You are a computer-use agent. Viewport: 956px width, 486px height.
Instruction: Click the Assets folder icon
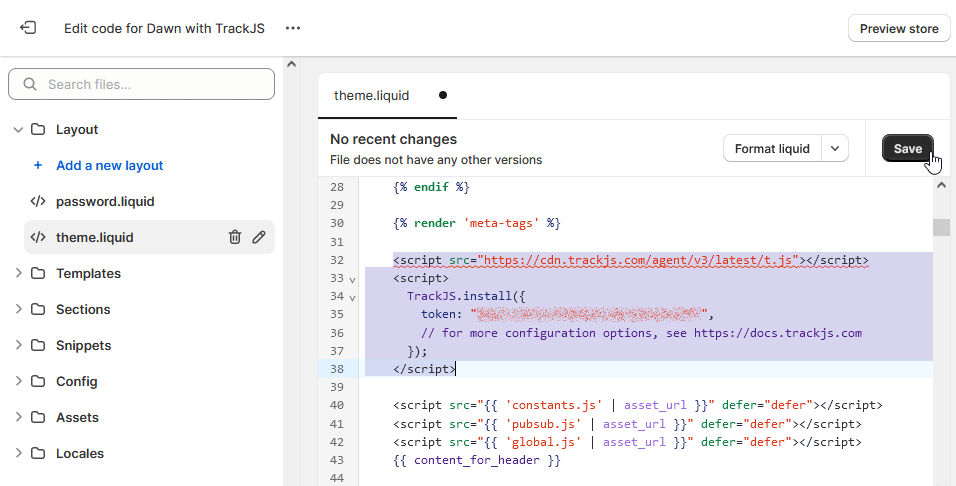[x=38, y=417]
